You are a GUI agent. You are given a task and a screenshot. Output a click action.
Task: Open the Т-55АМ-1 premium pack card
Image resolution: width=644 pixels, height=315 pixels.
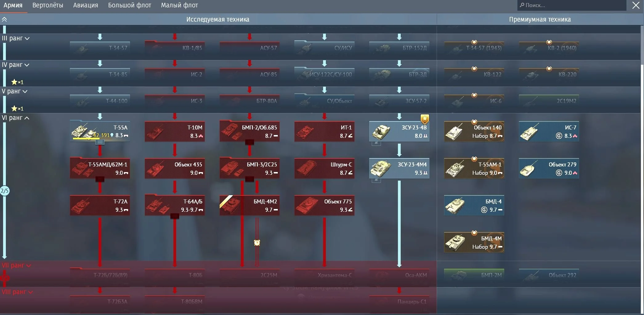coord(474,168)
